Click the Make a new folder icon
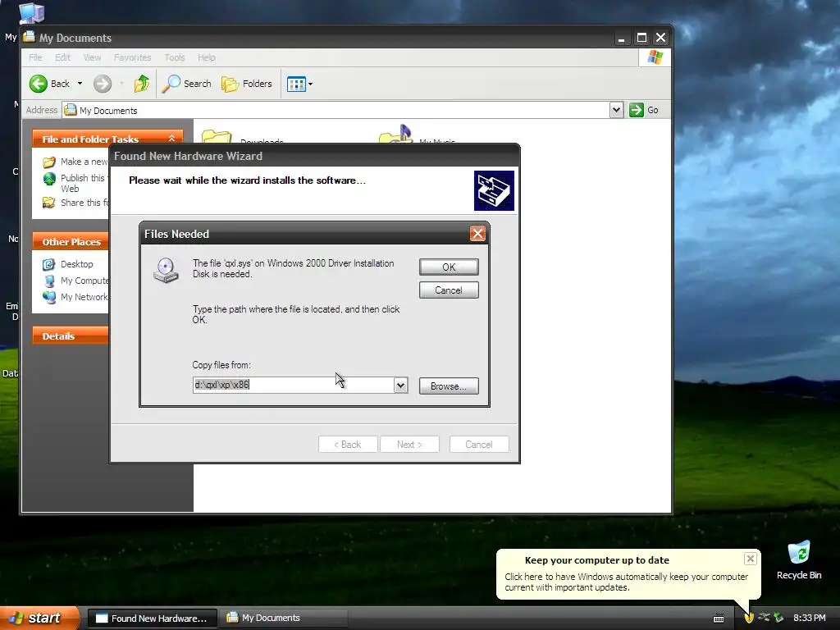This screenshot has width=840, height=630. (48, 162)
